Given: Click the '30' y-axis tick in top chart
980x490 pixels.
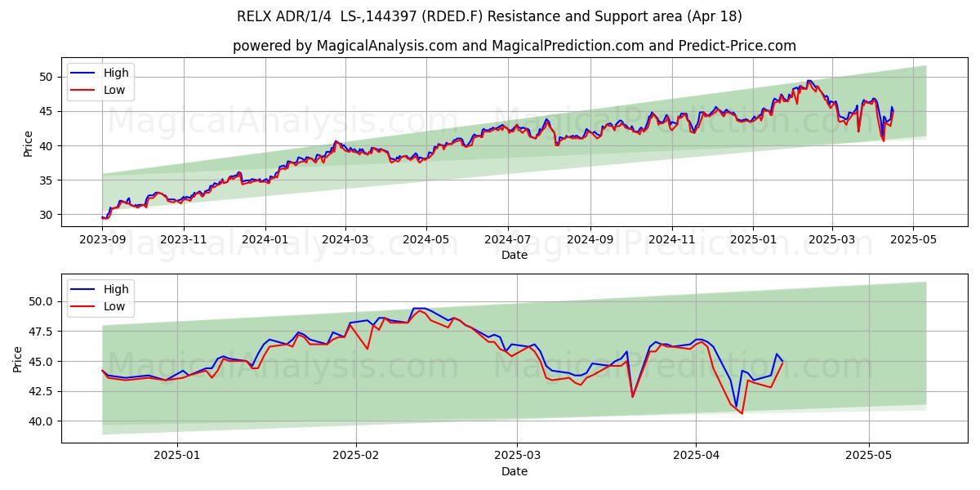Looking at the screenshot, I should (x=47, y=215).
